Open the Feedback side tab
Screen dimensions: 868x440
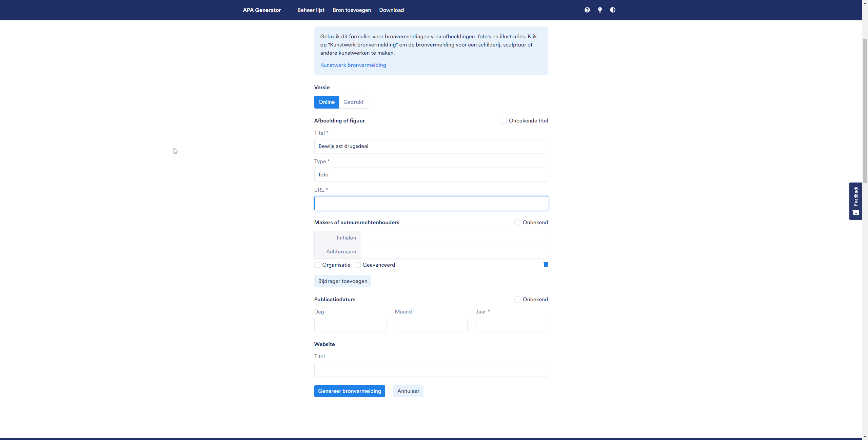click(x=855, y=201)
